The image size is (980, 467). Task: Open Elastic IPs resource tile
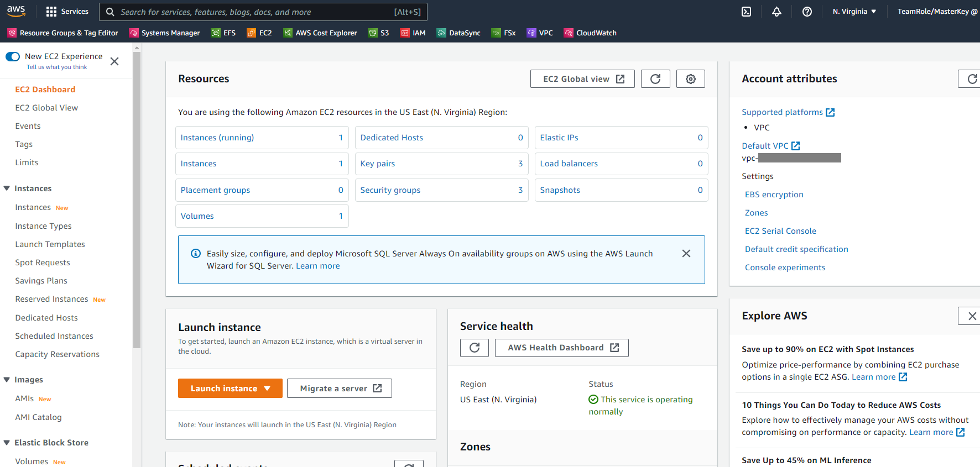622,138
